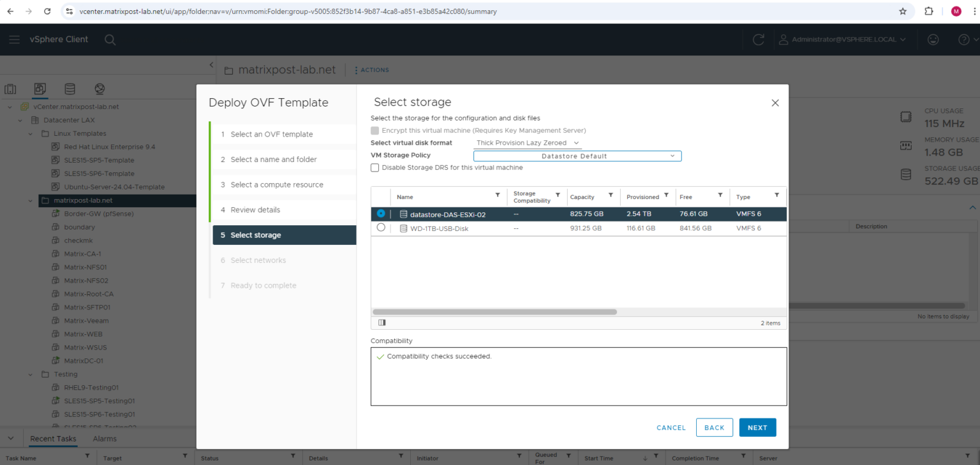Switch to the Storage inventory view

[x=70, y=89]
